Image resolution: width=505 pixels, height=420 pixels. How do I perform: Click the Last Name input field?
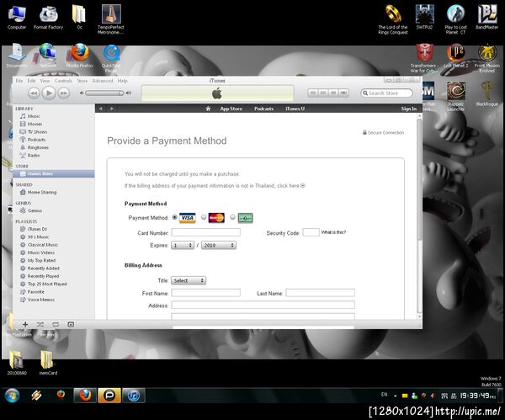click(x=320, y=293)
